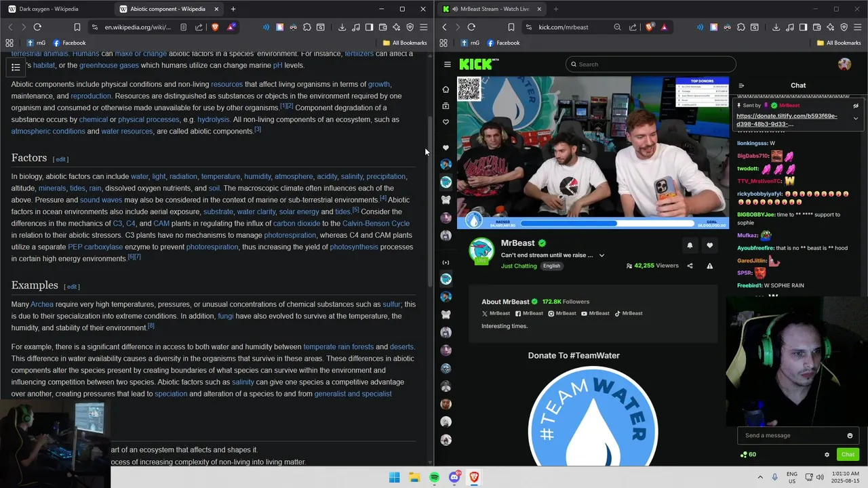Reload the Wikipedia page
Viewport: 868px width, 488px height.
click(x=37, y=27)
